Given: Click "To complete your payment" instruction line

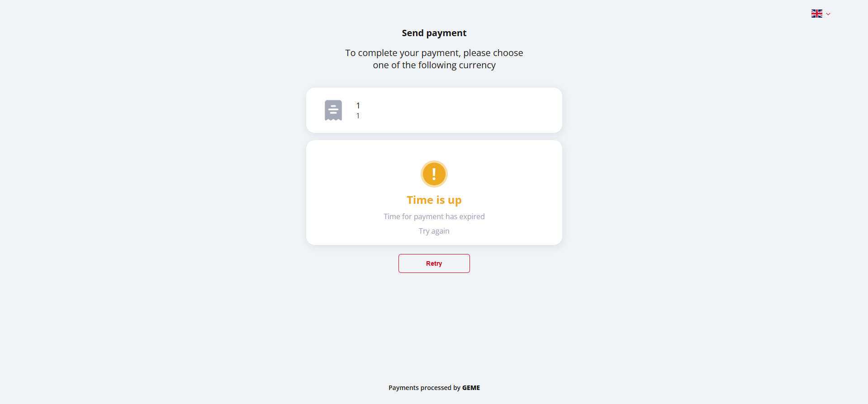Looking at the screenshot, I should [x=434, y=53].
